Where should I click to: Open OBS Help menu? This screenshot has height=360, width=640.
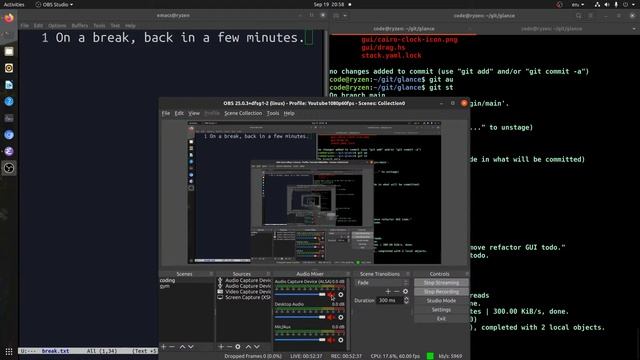point(289,113)
